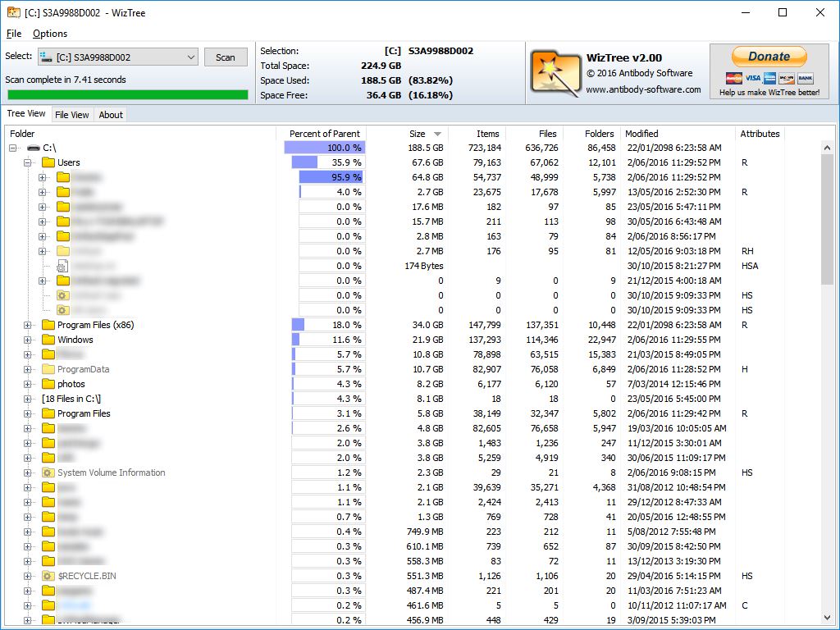This screenshot has width=840, height=630.
Task: Click the VISA card icon
Action: point(753,78)
